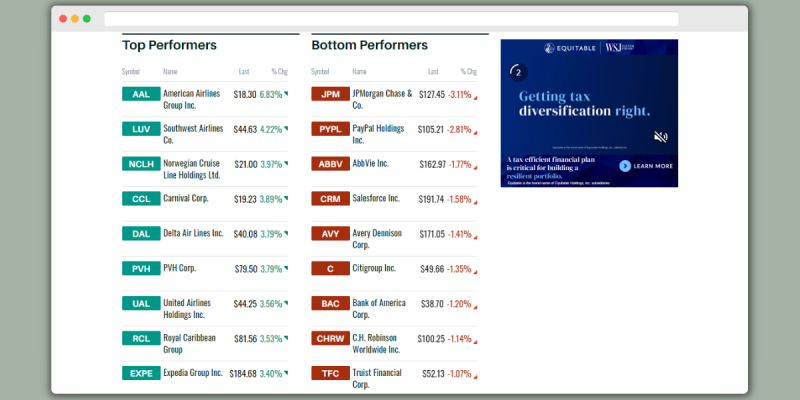Open PVH Corp. company link

click(180, 268)
